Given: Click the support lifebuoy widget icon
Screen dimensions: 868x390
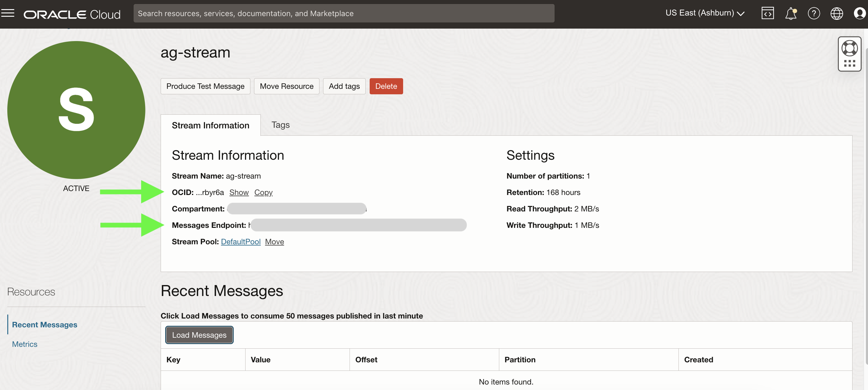Looking at the screenshot, I should coord(849,48).
